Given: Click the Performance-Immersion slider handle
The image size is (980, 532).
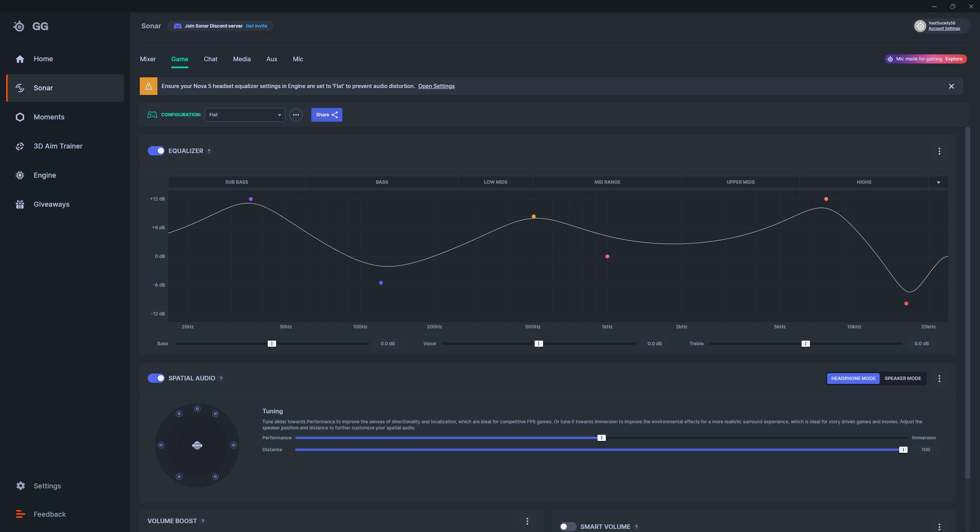Looking at the screenshot, I should [601, 438].
